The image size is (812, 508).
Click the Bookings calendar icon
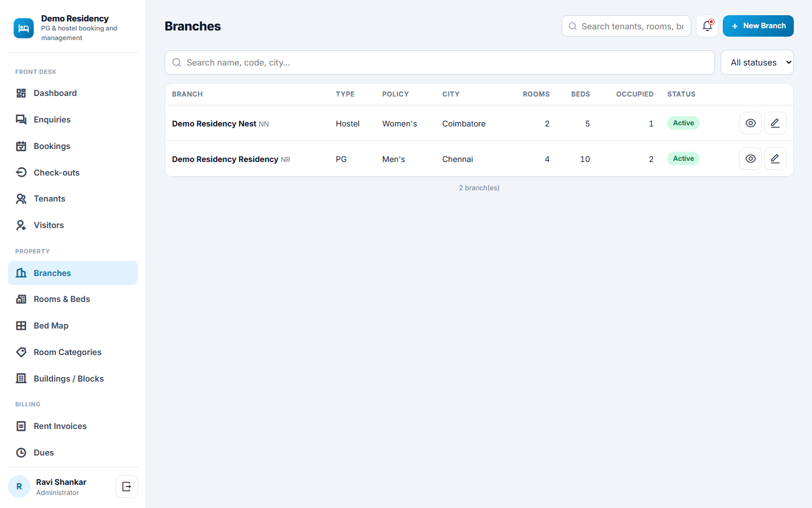pos(21,146)
